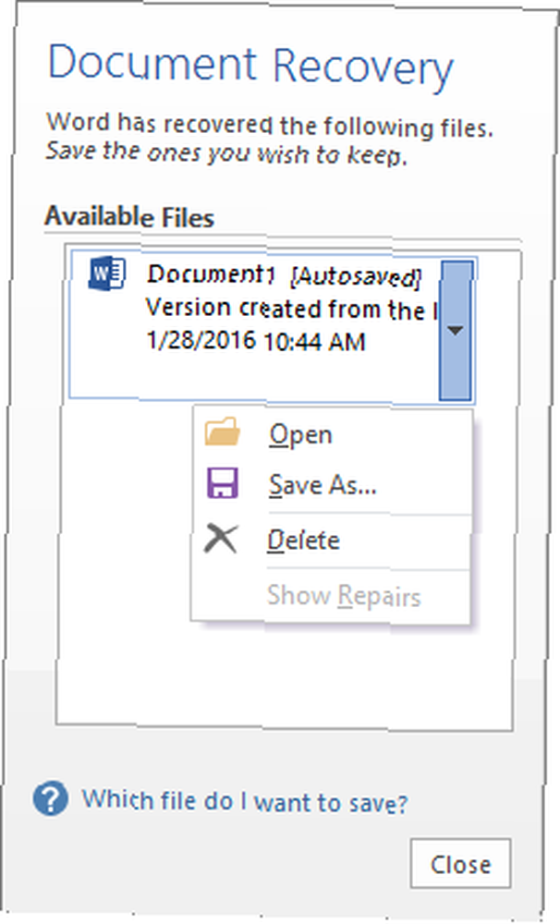Select the Document1 [Autosaved] file name
Viewport: 560px width, 924px height.
[284, 275]
